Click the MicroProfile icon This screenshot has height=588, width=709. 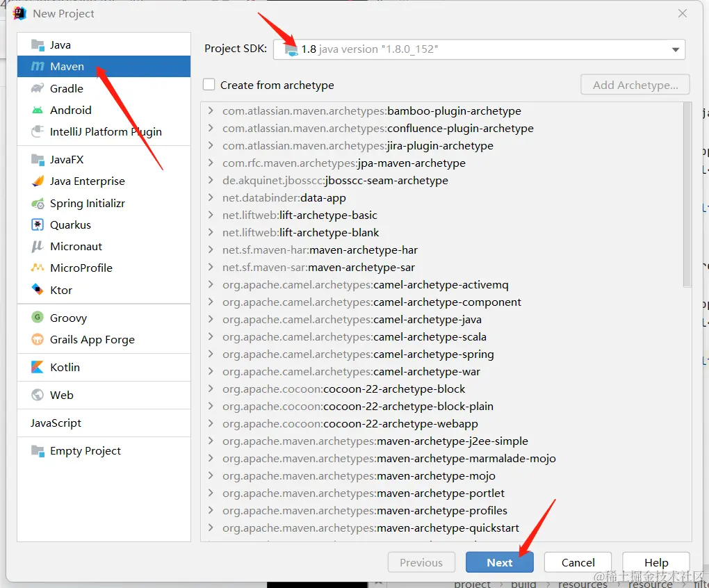pyautogui.click(x=38, y=268)
